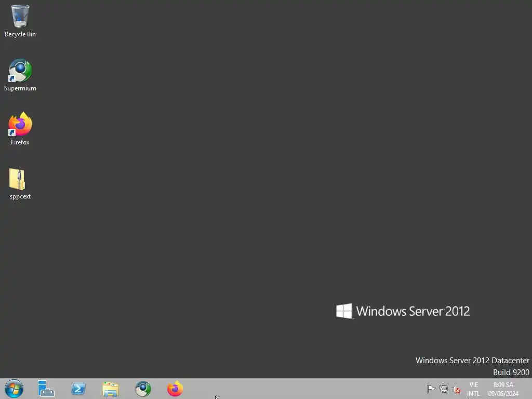Select the Supermium desktop shortcut
Screen dimensions: 532x399
[x=20, y=75]
